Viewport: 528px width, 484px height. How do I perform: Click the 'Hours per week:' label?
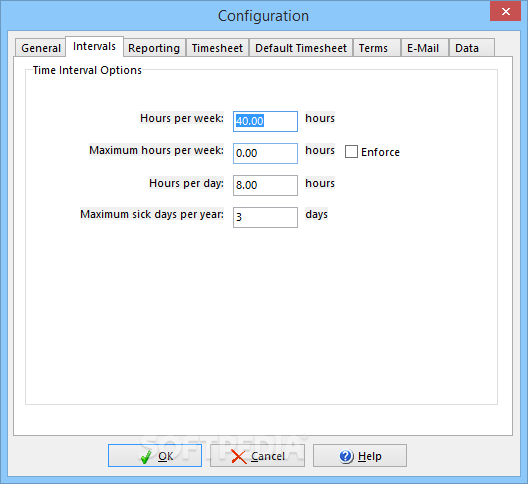click(x=182, y=118)
